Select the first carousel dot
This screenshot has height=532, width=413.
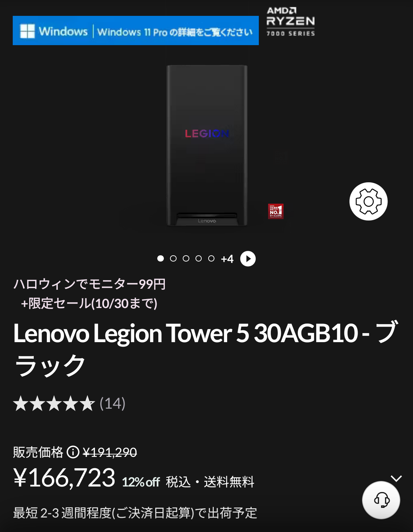[160, 258]
